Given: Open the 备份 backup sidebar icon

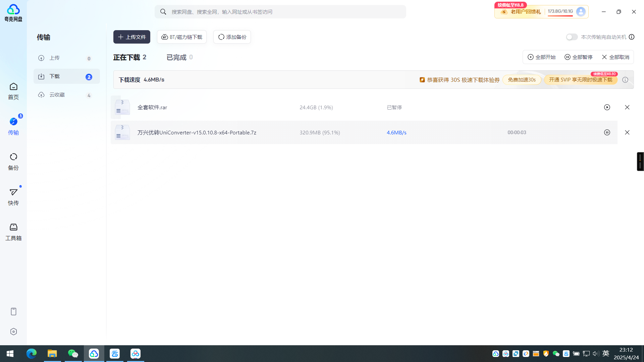Looking at the screenshot, I should point(13,162).
